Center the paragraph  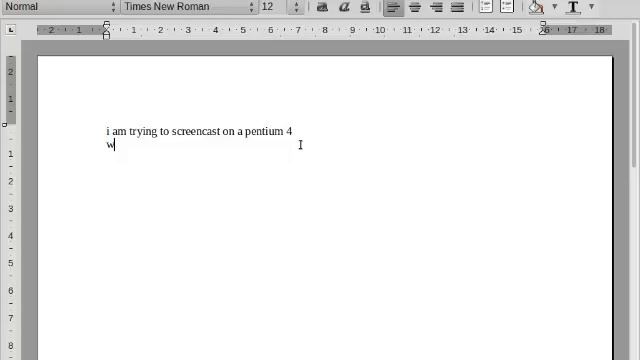click(415, 7)
